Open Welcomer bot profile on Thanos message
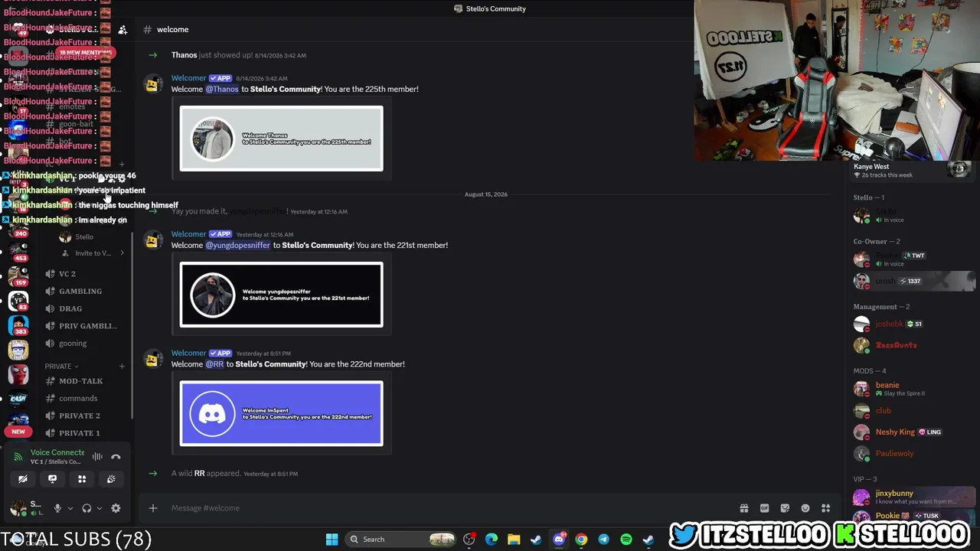This screenshot has height=551, width=980. point(188,78)
